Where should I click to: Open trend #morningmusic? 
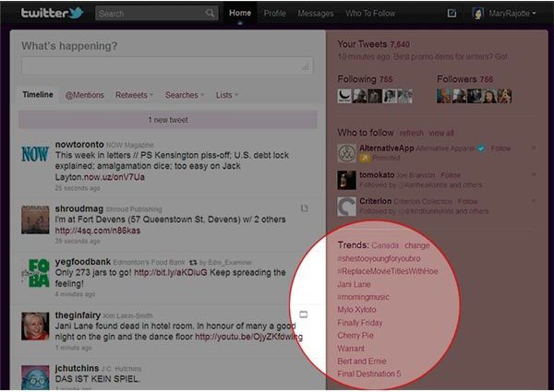click(363, 297)
